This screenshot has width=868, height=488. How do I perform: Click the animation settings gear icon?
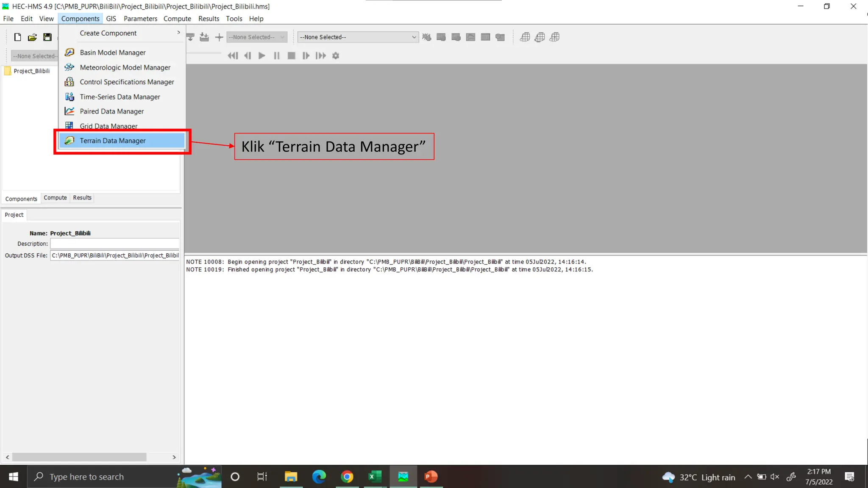(336, 55)
